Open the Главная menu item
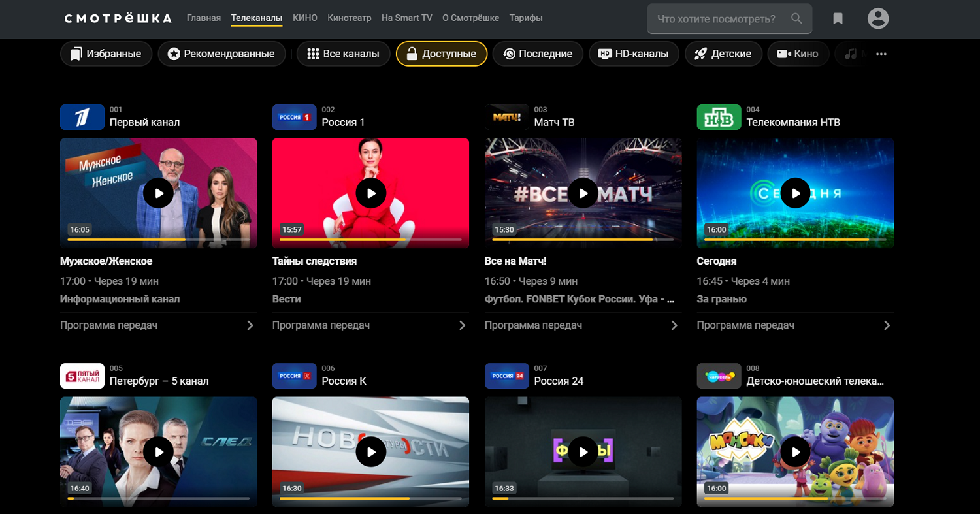The width and height of the screenshot is (980, 514). pos(204,18)
